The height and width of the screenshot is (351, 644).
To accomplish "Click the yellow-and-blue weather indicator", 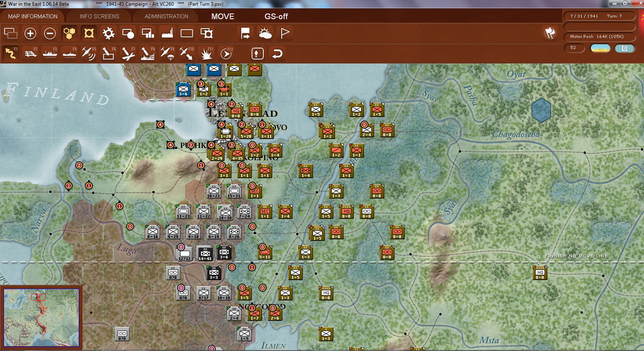I will click(600, 48).
